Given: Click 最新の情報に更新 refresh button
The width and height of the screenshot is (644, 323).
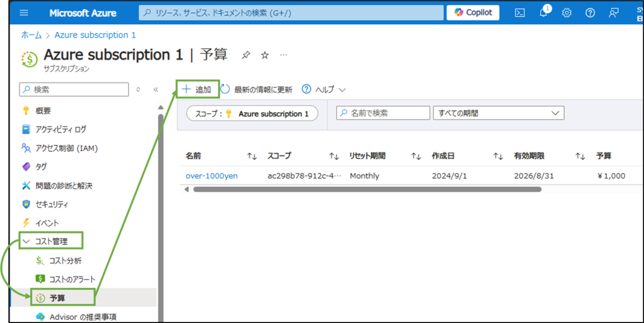Looking at the screenshot, I should click(x=257, y=90).
